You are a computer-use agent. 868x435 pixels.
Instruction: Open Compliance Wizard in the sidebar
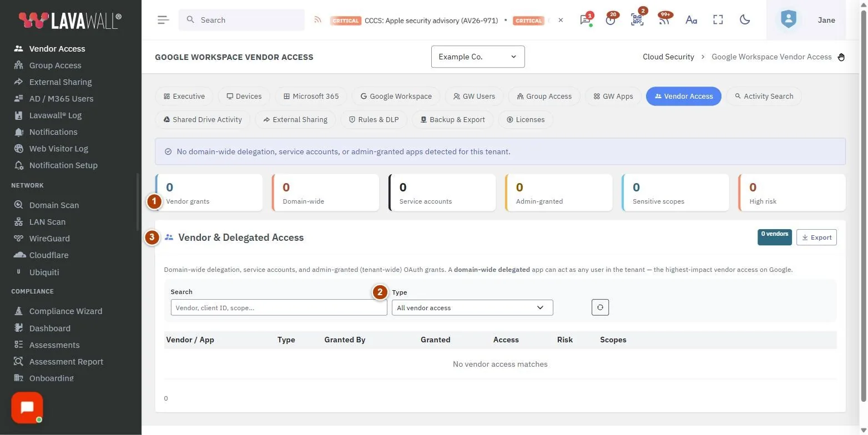(x=65, y=311)
